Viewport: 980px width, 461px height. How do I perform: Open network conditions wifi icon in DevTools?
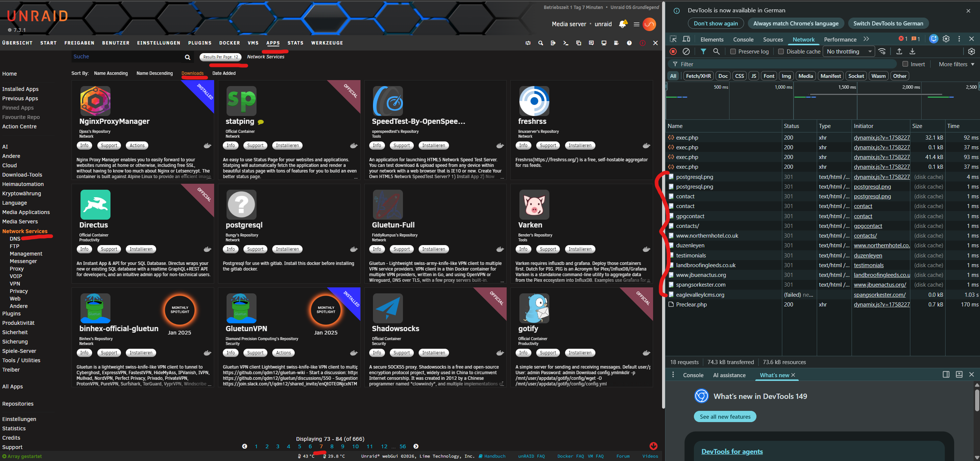(882, 51)
